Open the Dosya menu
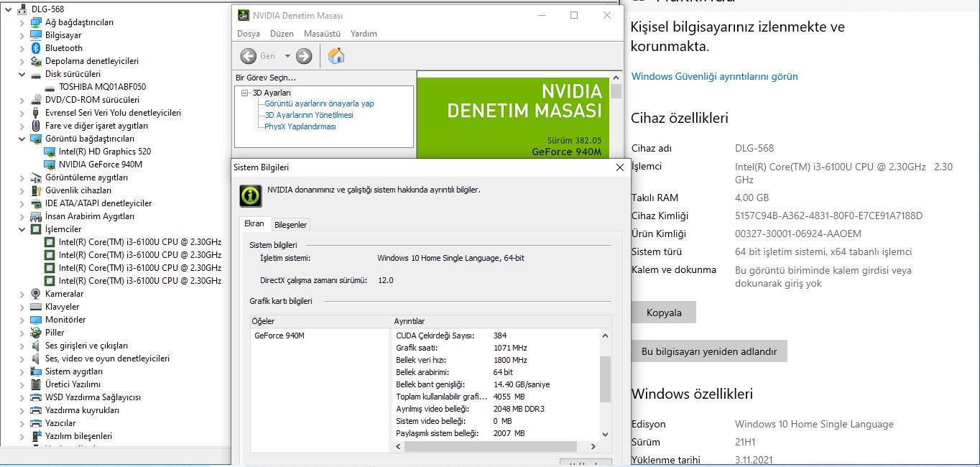 coord(249,34)
